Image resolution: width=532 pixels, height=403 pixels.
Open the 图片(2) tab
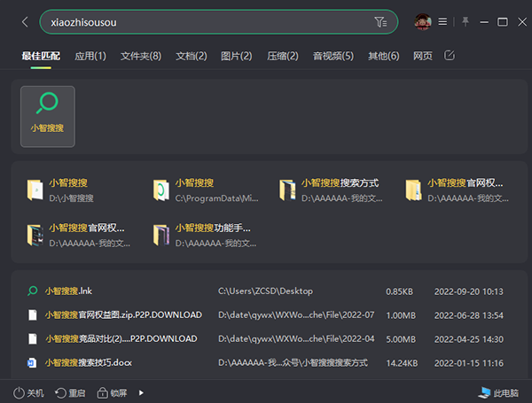[236, 57]
